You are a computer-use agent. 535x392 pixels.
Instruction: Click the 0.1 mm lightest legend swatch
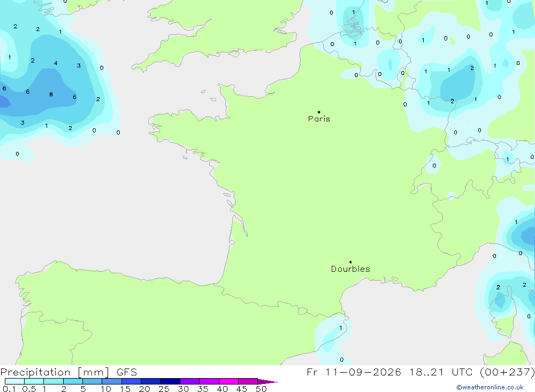click(x=14, y=381)
